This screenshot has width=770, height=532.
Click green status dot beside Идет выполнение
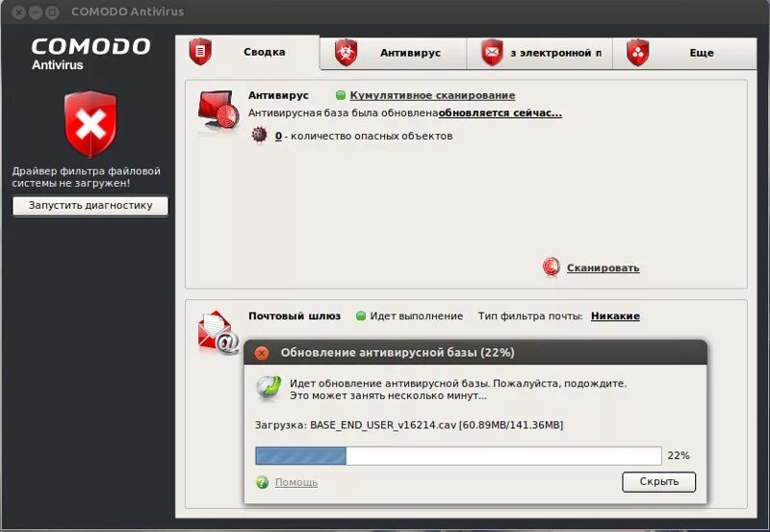(x=360, y=316)
